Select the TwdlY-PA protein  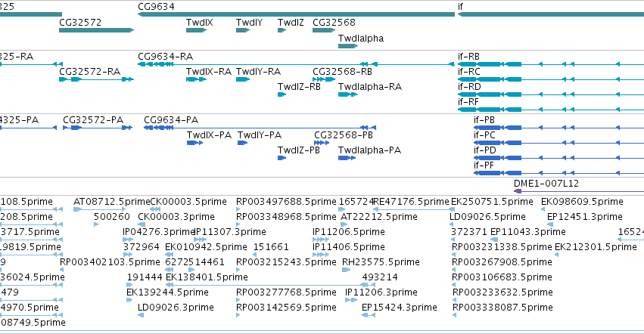pyautogui.click(x=243, y=143)
